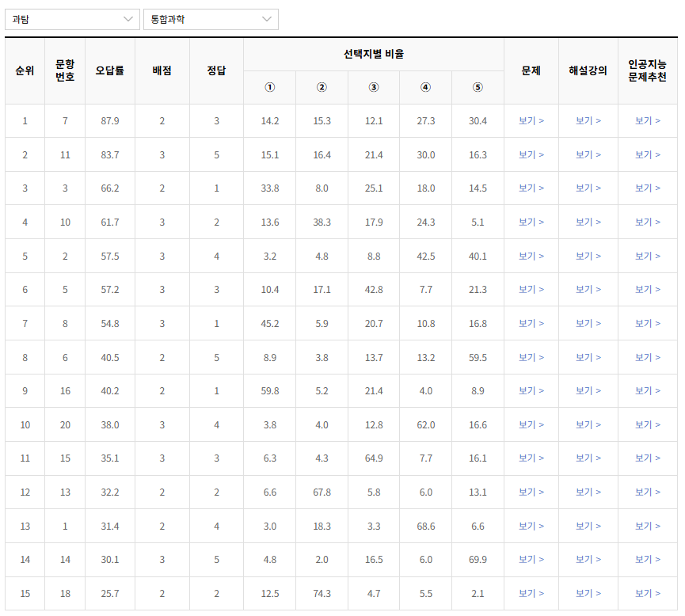Click the 배점 column header
This screenshot has width=685, height=616.
162,67
